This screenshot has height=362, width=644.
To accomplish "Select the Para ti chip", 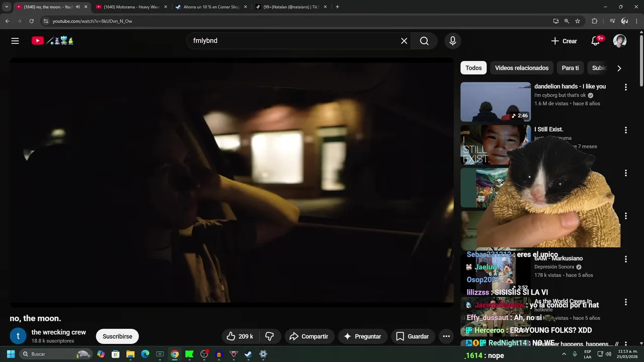I will (x=570, y=68).
